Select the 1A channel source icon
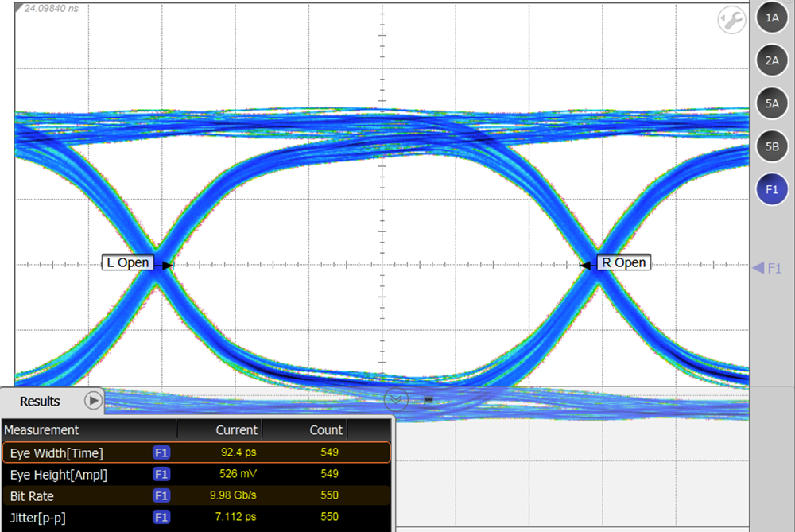795x532 pixels. coord(772,17)
